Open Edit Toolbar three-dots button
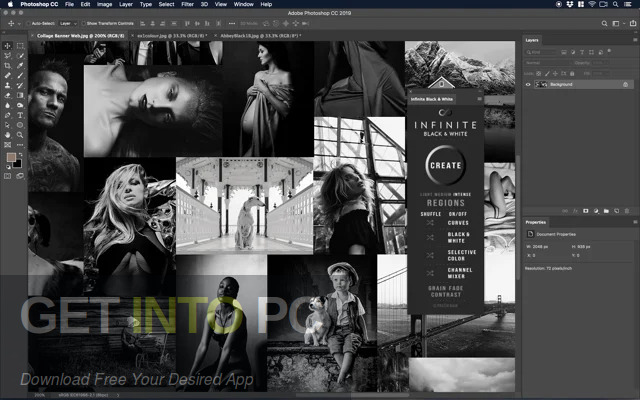Screen dimensions: 640x400 [x=20, y=144]
